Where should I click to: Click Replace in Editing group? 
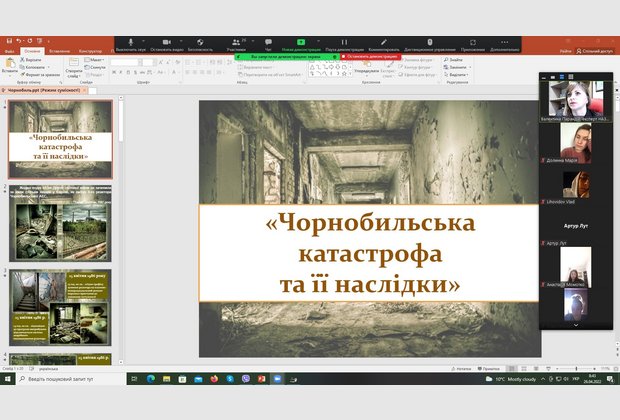456,67
